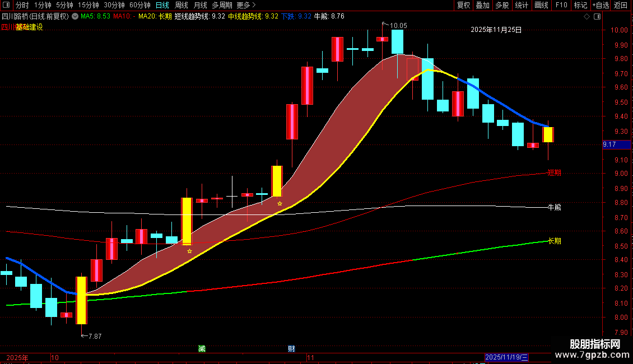Open the 统计 statistics button
This screenshot has height=364, width=633.
pos(522,5)
